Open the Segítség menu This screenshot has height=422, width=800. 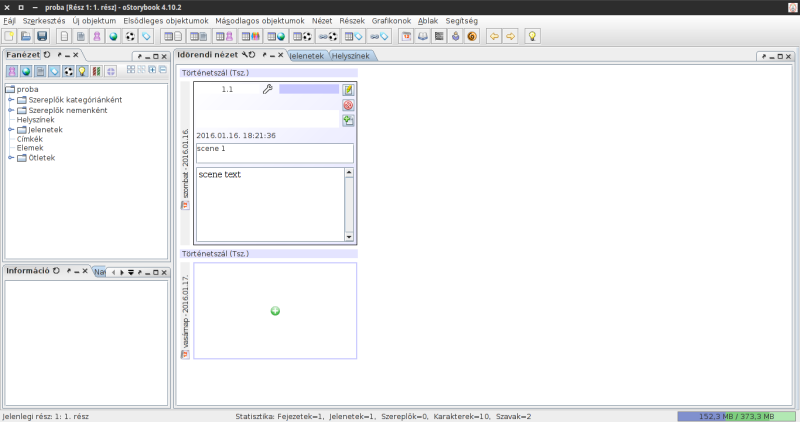click(x=462, y=21)
